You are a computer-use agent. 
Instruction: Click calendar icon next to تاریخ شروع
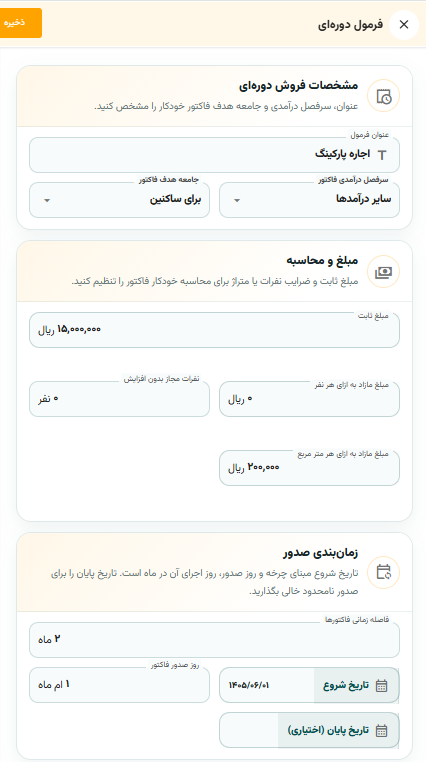(x=382, y=686)
